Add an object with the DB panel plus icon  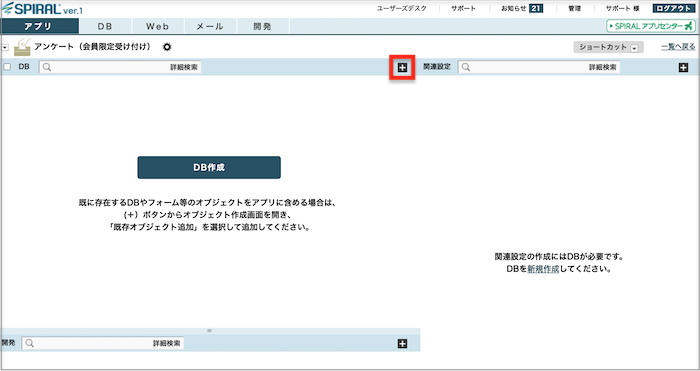pos(402,67)
